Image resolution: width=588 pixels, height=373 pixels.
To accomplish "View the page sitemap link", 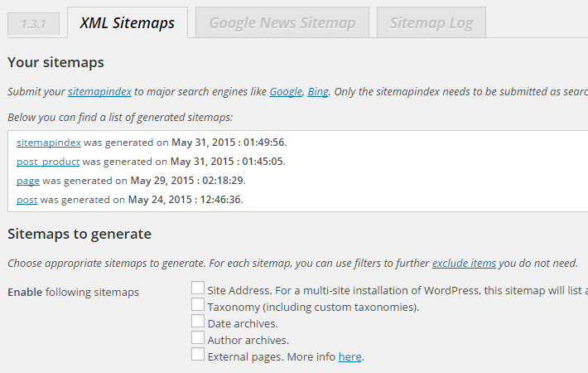I will click(x=28, y=181).
